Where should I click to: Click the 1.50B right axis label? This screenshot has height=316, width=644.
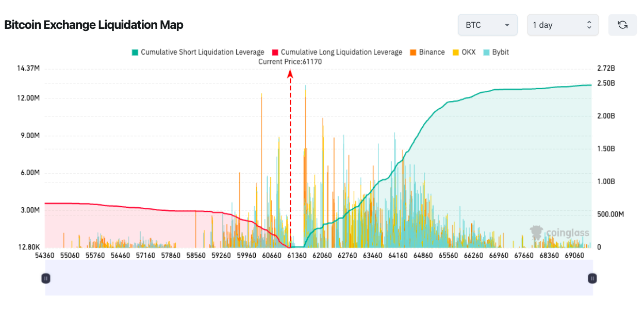pos(606,148)
